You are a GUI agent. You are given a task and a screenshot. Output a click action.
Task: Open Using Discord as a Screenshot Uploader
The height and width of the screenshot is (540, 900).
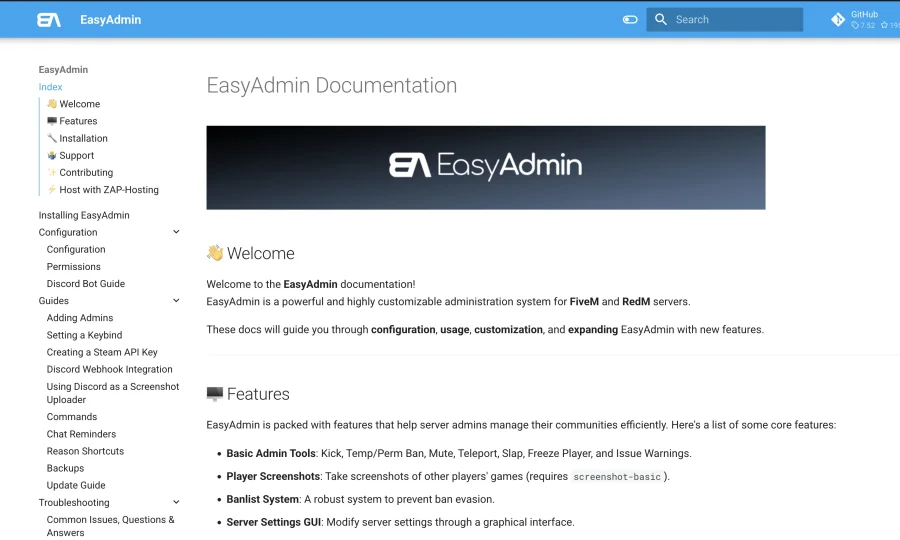(x=112, y=393)
